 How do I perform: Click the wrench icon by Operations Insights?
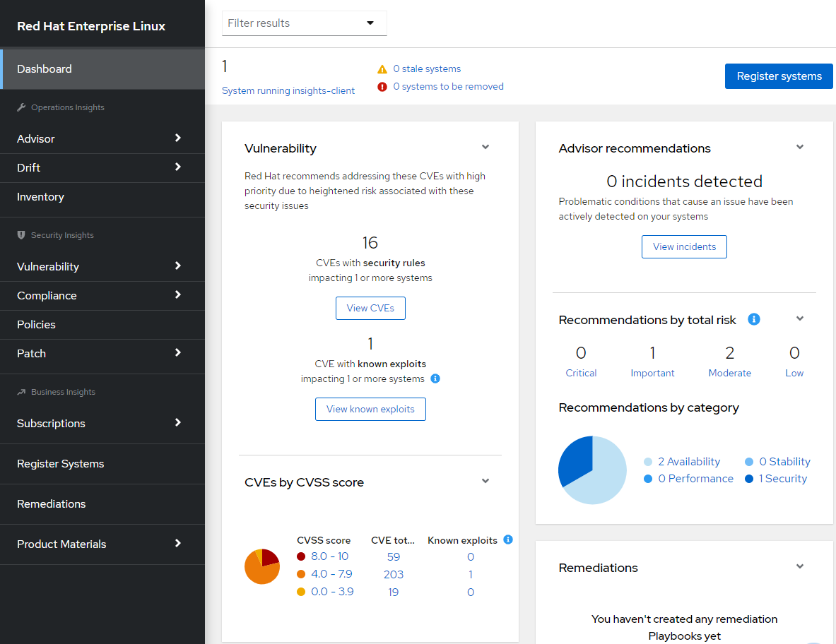(21, 107)
